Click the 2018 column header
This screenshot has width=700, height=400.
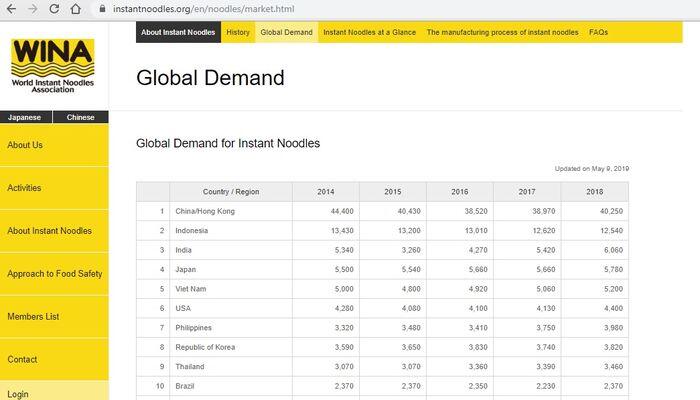(x=595, y=192)
